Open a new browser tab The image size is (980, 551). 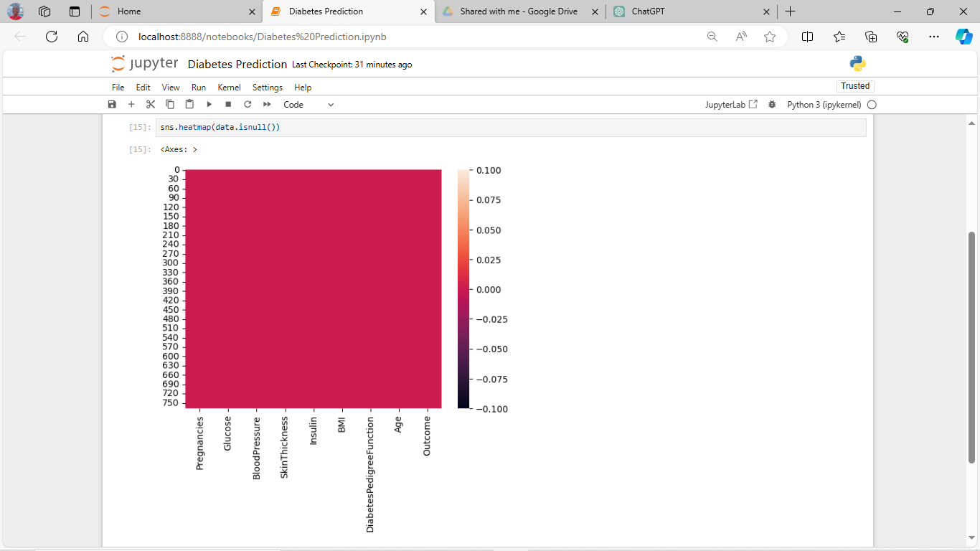790,11
